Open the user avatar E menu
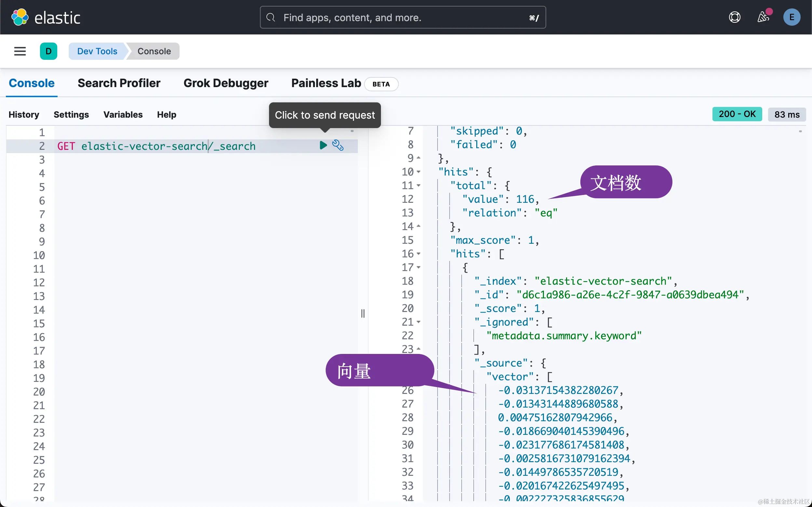The height and width of the screenshot is (507, 812). point(792,17)
